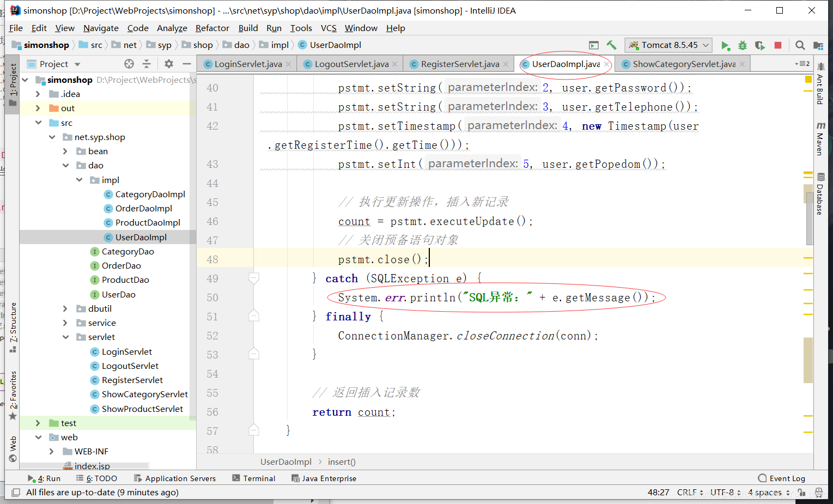Close the RegisterServlet.java tab

click(506, 64)
